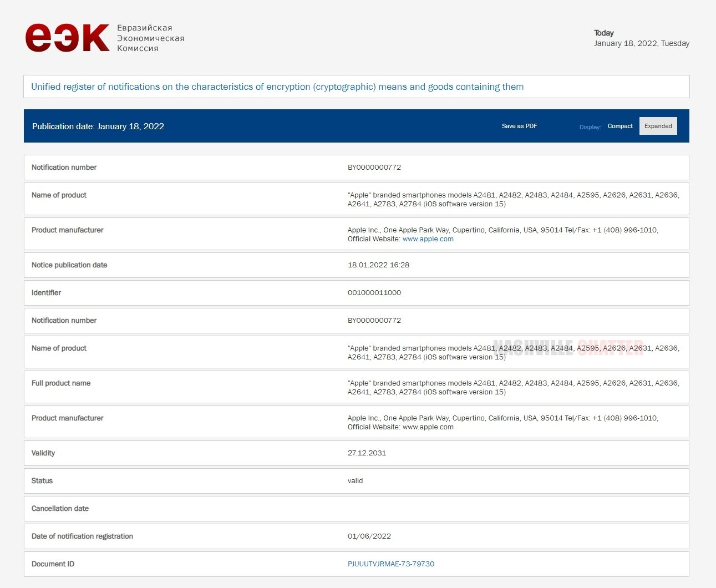716x588 pixels.
Task: Click Save as PDF
Action: click(x=519, y=126)
